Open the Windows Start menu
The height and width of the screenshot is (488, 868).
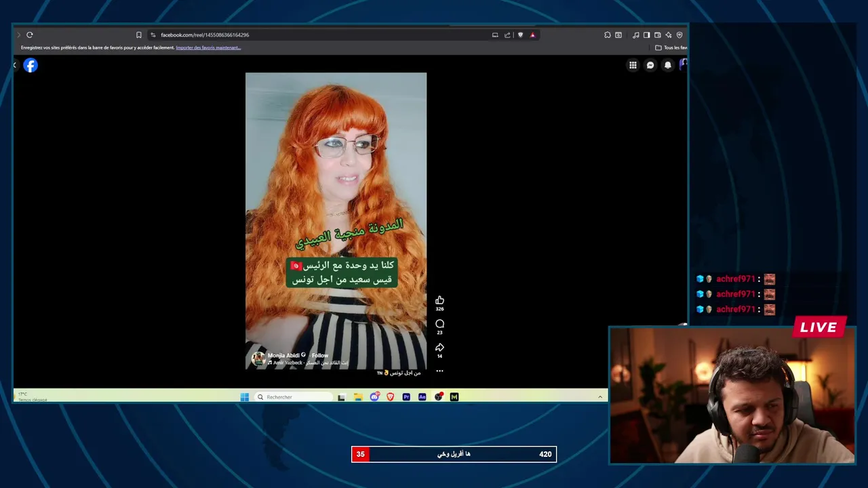pos(244,397)
